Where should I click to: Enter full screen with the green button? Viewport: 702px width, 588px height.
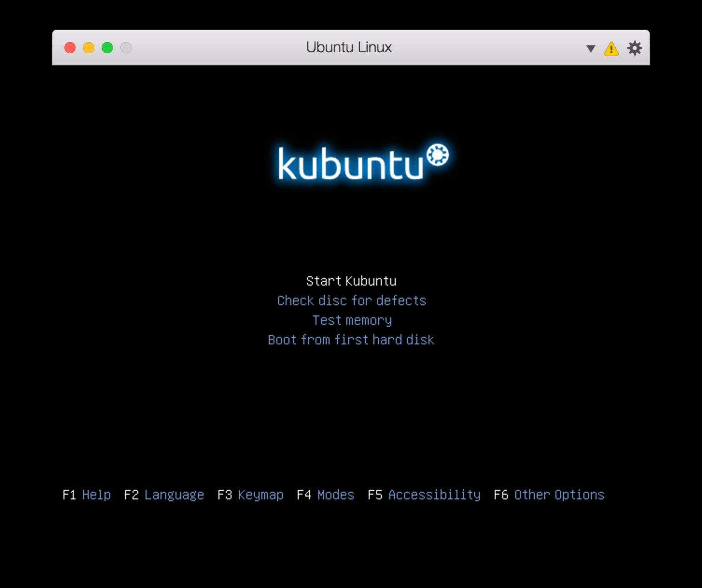tap(107, 48)
